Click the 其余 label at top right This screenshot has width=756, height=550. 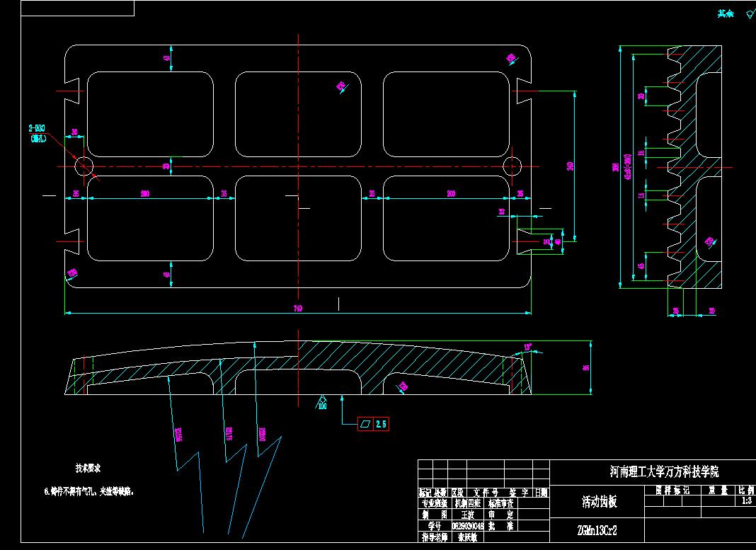[x=725, y=13]
